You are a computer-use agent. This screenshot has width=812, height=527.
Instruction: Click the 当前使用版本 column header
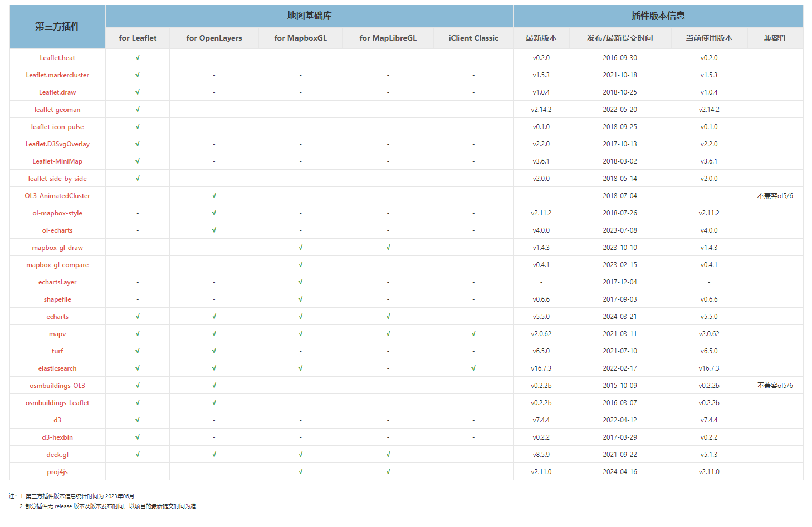709,38
